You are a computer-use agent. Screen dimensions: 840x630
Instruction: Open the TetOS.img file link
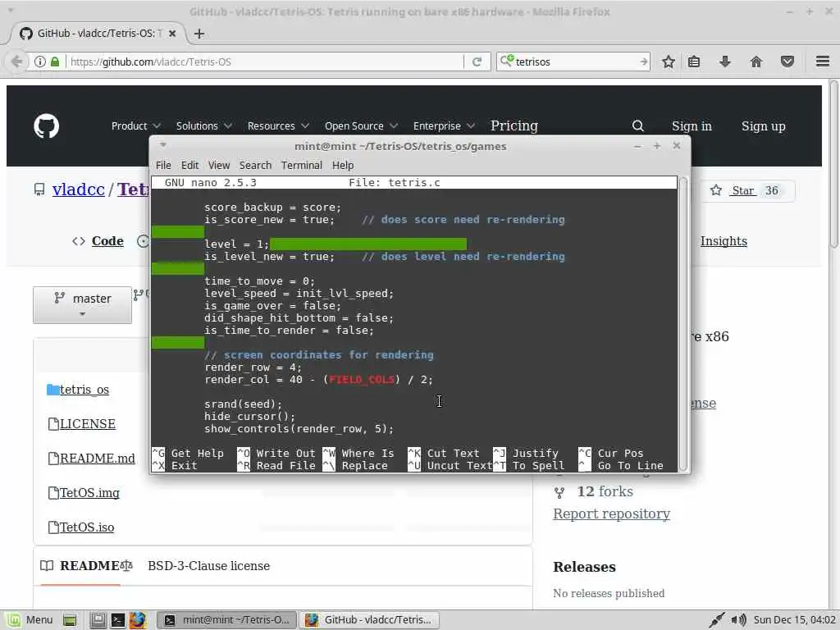point(89,492)
